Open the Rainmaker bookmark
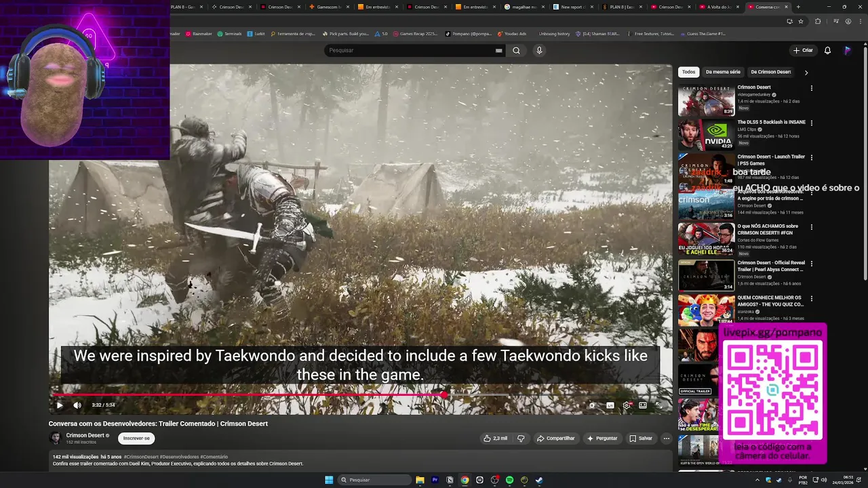Screen dimensions: 868x488 tap(199, 33)
